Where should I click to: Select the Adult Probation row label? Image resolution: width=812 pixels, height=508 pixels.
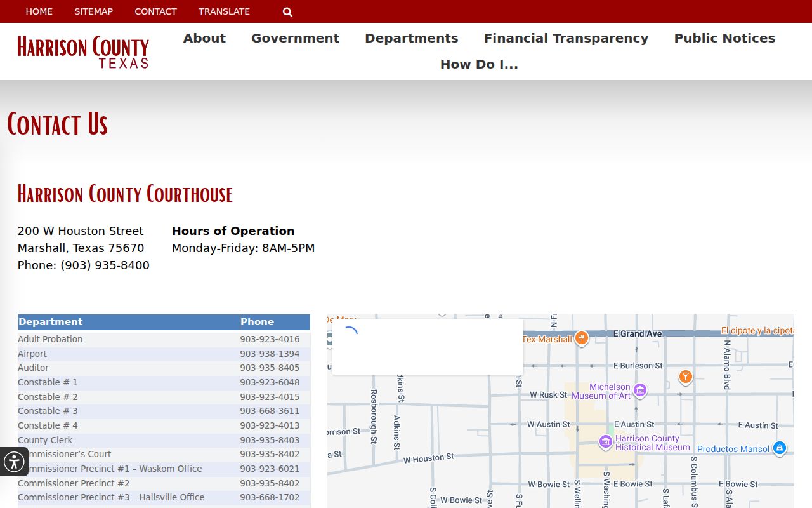pyautogui.click(x=50, y=339)
